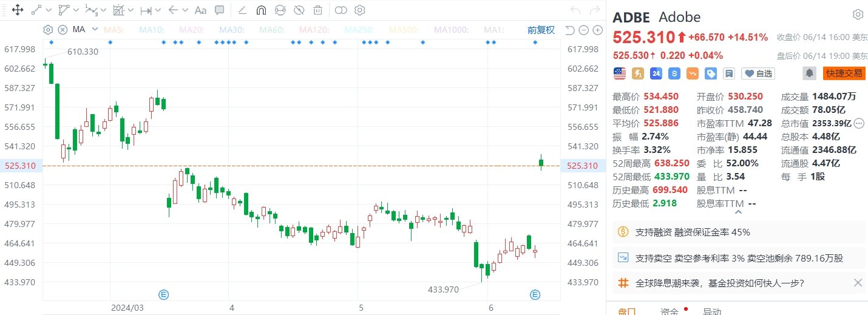Screen dimensions: 868x315
Task: Switch to the 资金 tab
Action: (670, 311)
